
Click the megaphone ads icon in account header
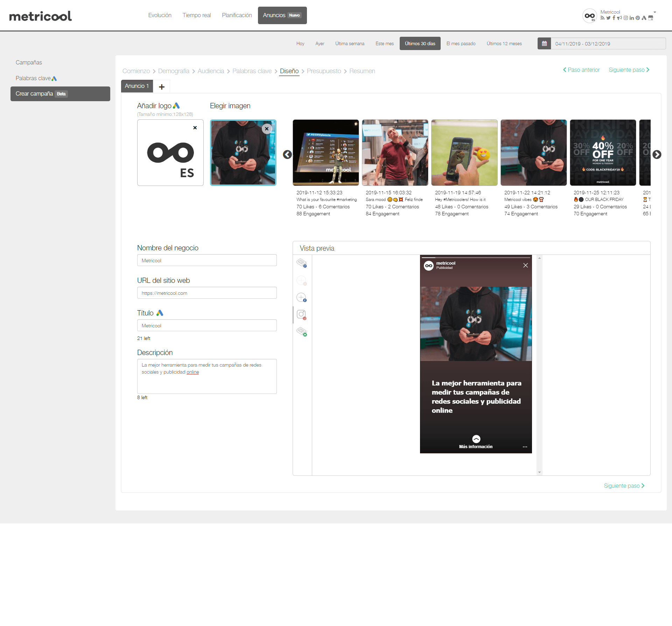point(619,18)
